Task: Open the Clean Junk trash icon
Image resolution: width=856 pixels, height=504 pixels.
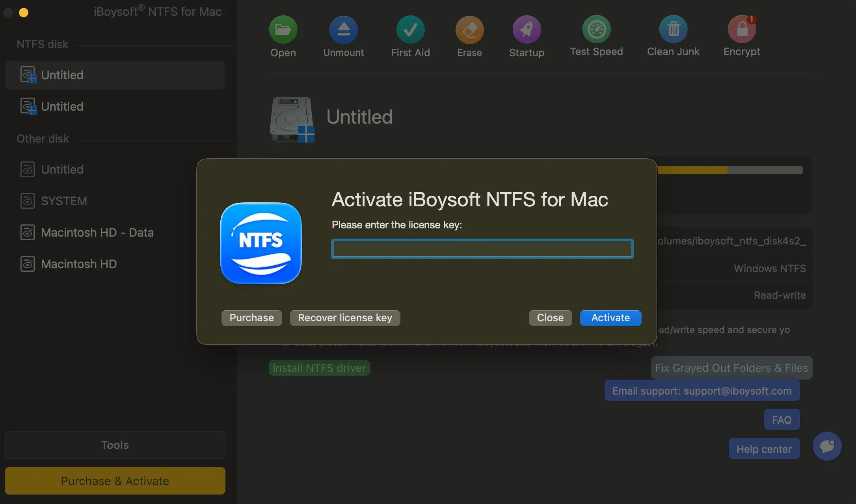Action: pos(673,29)
